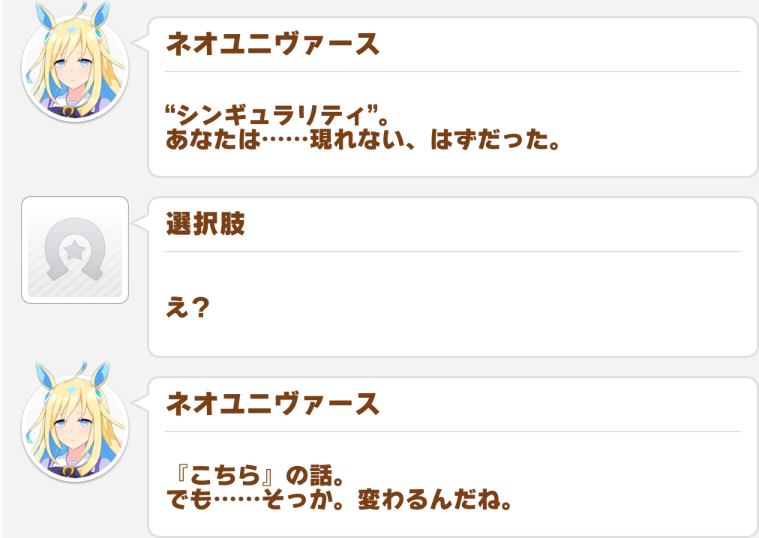Click Neo Universe's avatar beside the 『こちら』の話 line
Viewport: 759px width, 538px height.
click(x=74, y=428)
